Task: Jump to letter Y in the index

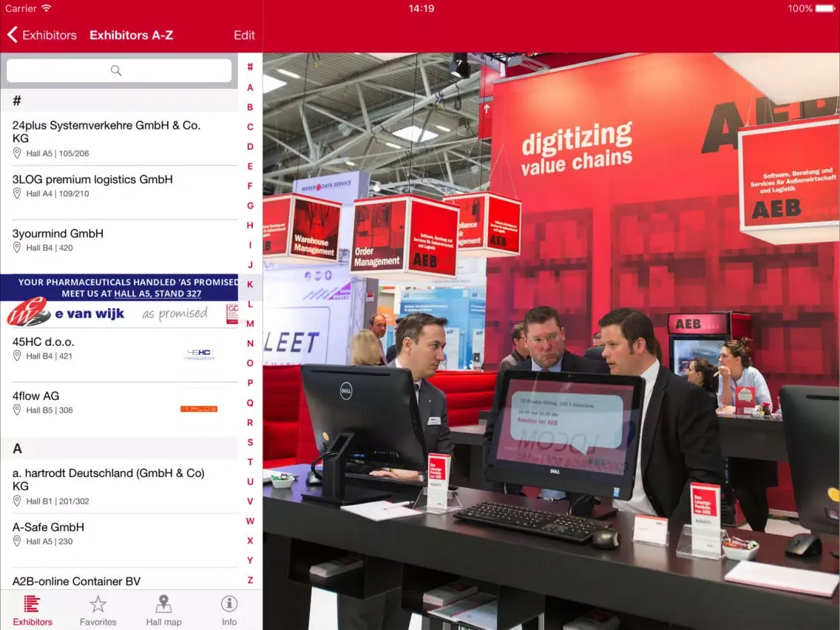Action: pyautogui.click(x=250, y=560)
